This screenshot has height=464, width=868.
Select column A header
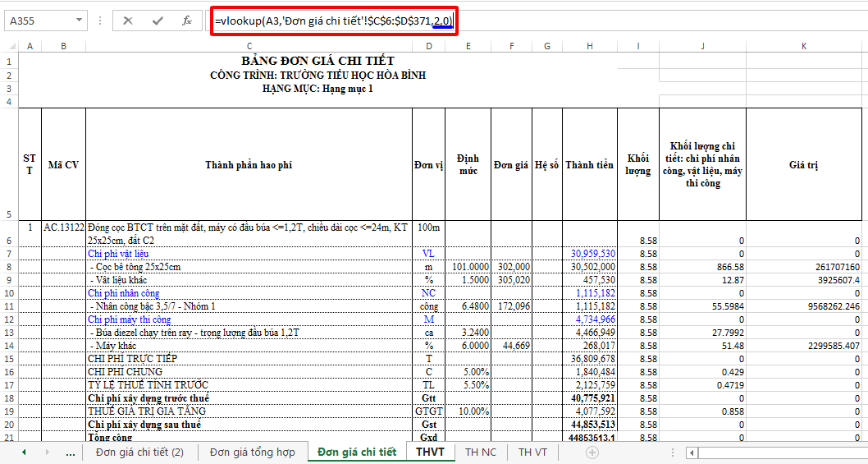30,47
